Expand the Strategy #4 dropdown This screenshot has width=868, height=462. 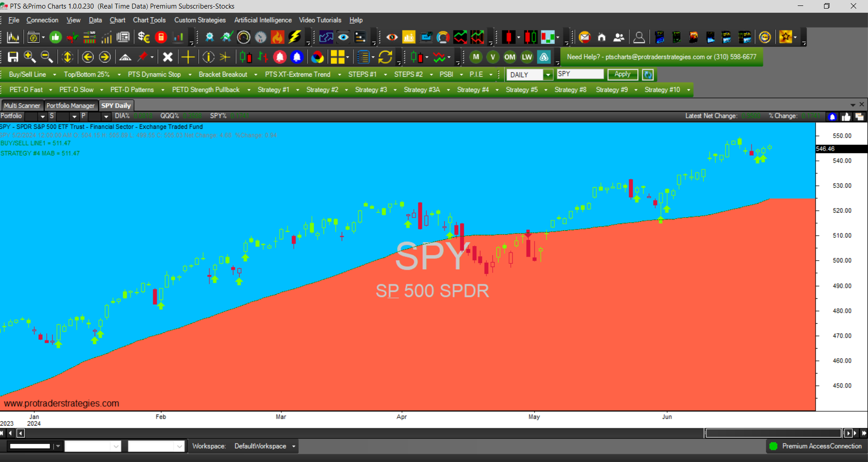point(497,90)
